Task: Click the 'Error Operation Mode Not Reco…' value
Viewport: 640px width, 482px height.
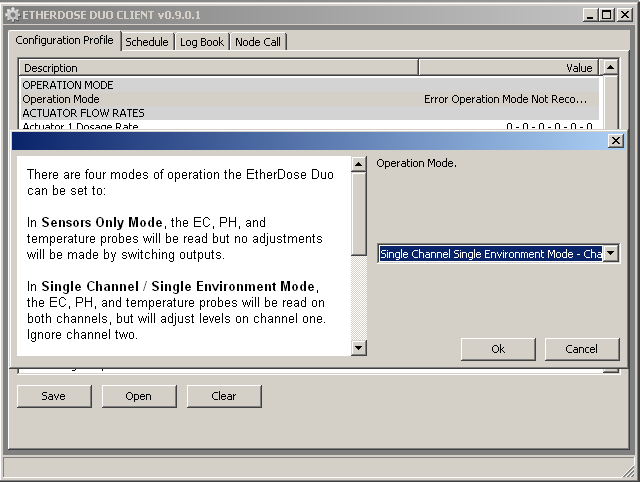Action: tap(505, 99)
